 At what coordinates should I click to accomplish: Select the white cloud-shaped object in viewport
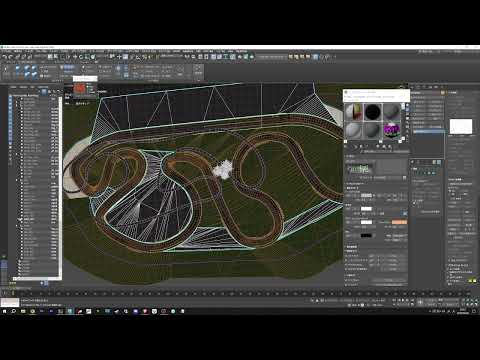click(223, 169)
